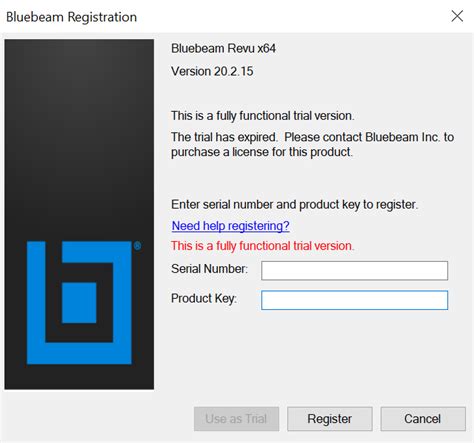Click the Enter serial number instruction text
474x443 pixels.
294,205
